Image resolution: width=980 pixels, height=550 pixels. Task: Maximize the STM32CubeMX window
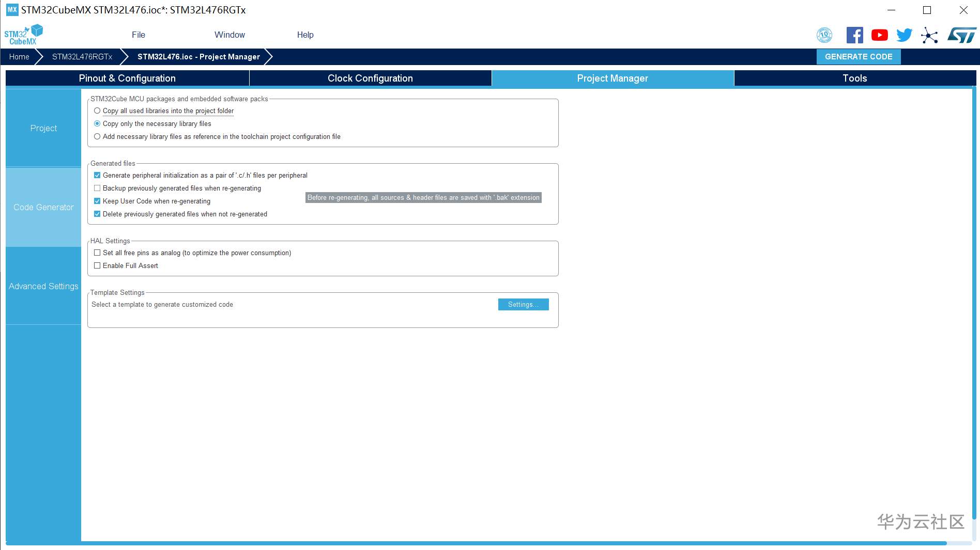[927, 10]
